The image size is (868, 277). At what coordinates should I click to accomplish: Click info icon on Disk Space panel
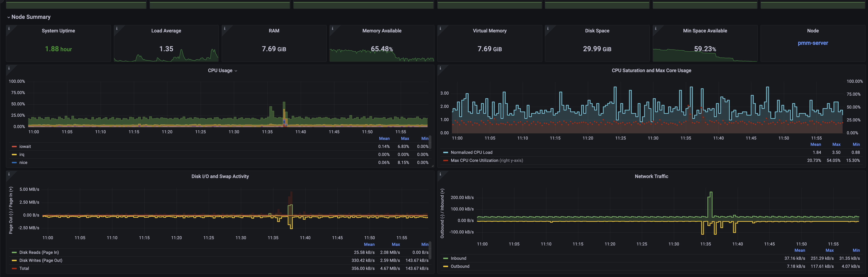pyautogui.click(x=548, y=29)
